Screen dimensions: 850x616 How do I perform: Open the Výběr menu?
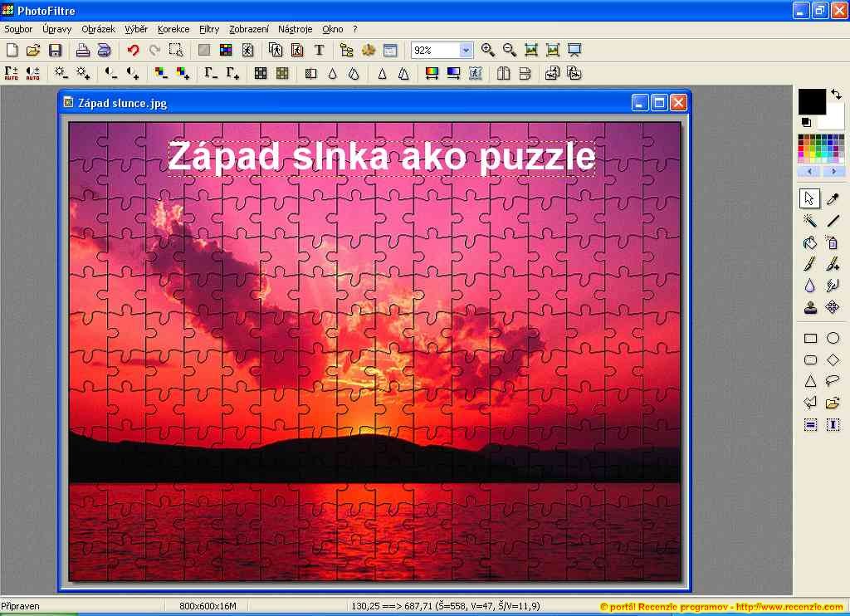click(136, 29)
